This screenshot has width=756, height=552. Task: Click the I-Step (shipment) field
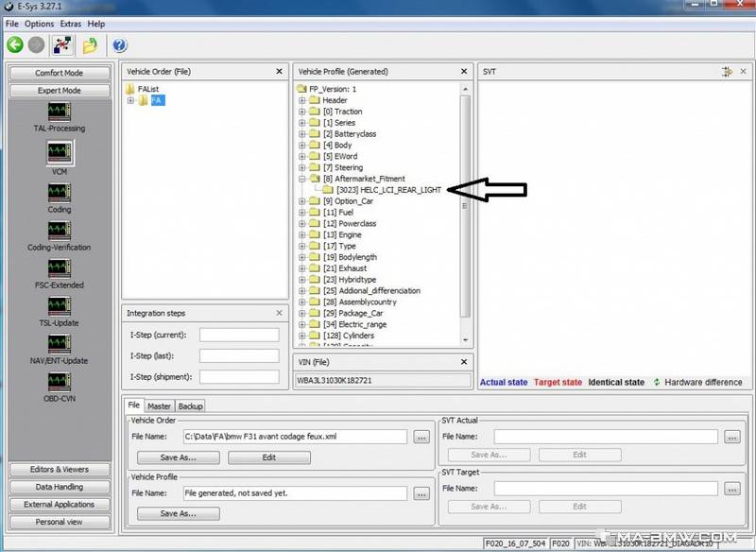[239, 377]
